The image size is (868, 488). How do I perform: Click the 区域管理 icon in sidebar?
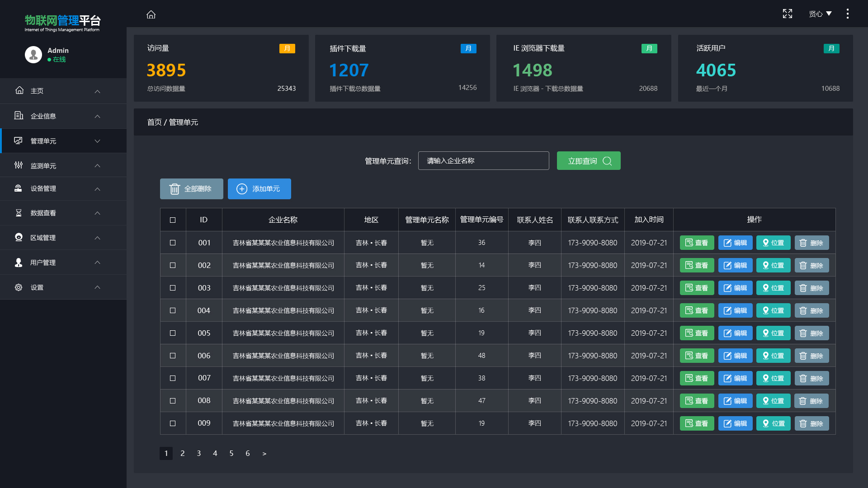19,237
